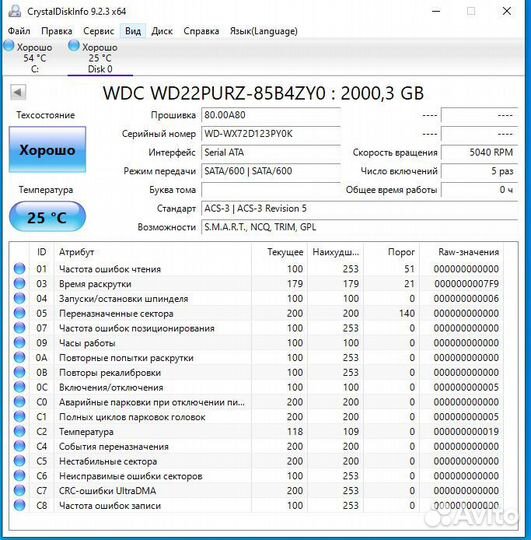Click status orb for attribute 0C power cycles
Viewport: 531px width, 540px height.
coord(20,387)
